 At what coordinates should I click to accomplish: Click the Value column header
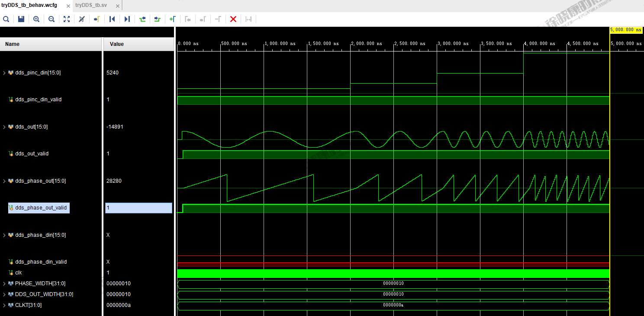(x=117, y=44)
